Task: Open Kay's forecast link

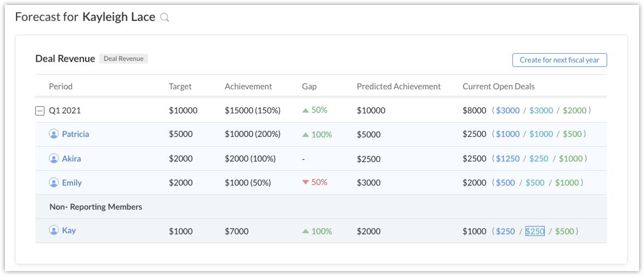Action: pyautogui.click(x=69, y=231)
